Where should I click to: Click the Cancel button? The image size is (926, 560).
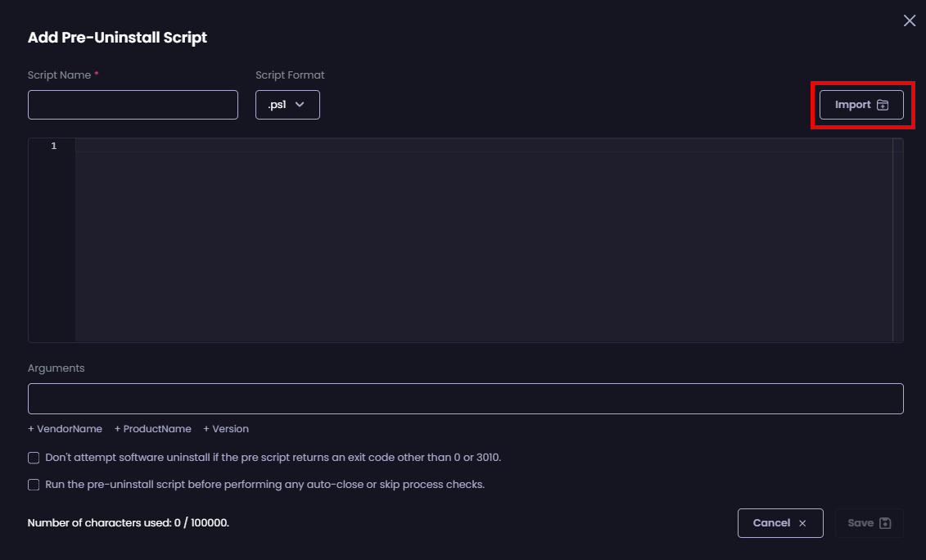780,523
